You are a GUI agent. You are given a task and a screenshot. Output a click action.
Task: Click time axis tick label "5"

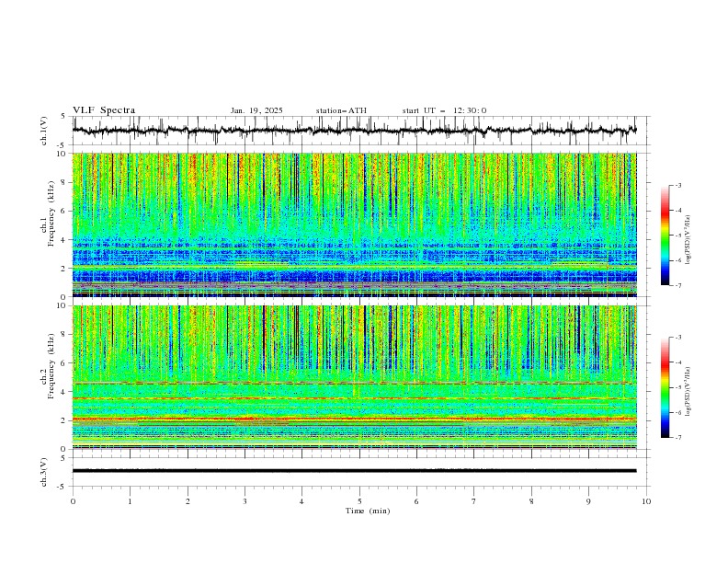(359, 501)
